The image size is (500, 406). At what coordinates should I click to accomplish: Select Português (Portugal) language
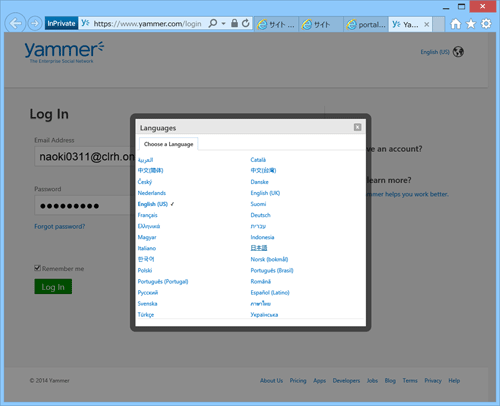163,281
